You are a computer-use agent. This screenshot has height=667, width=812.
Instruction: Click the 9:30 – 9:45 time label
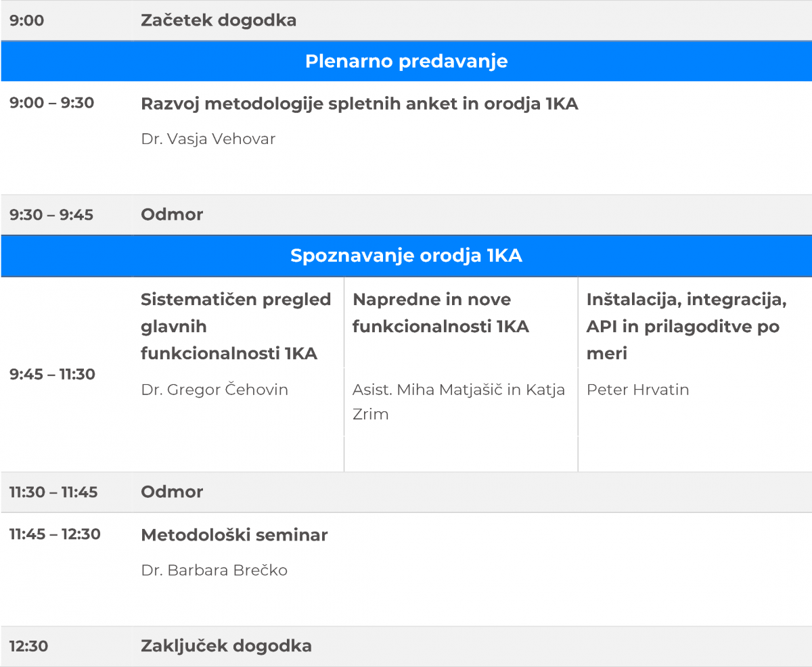(51, 215)
